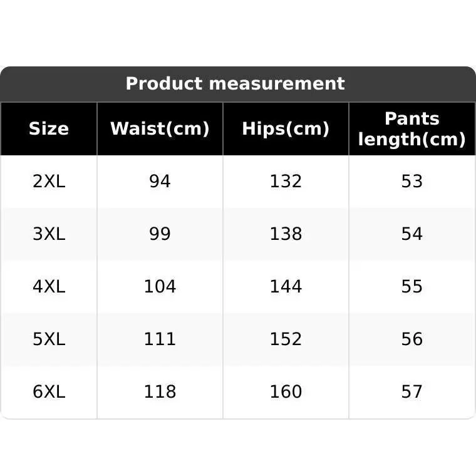Click the pants length value 53
Viewport: 476px width, 476px height.
(411, 182)
